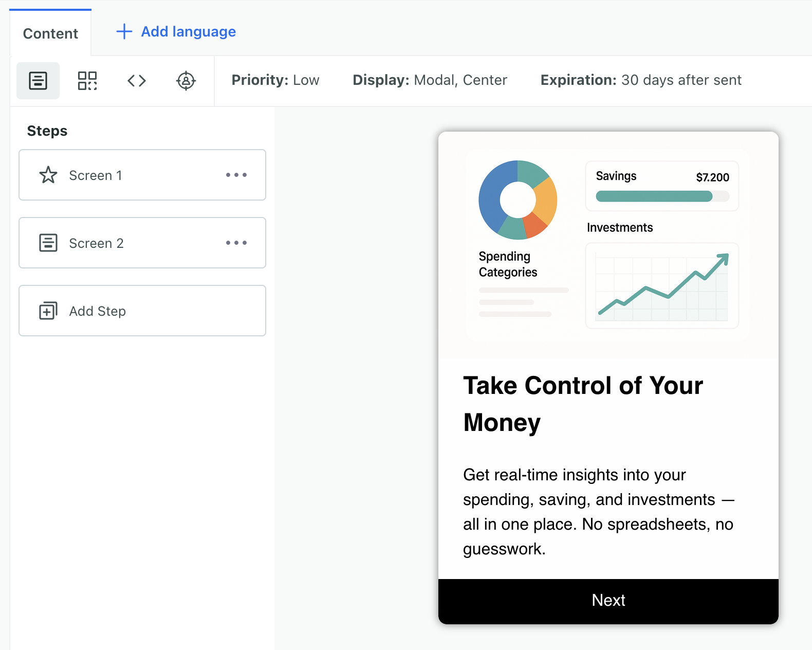Open Screen 2 three-dot options menu
The width and height of the screenshot is (812, 650).
click(236, 243)
